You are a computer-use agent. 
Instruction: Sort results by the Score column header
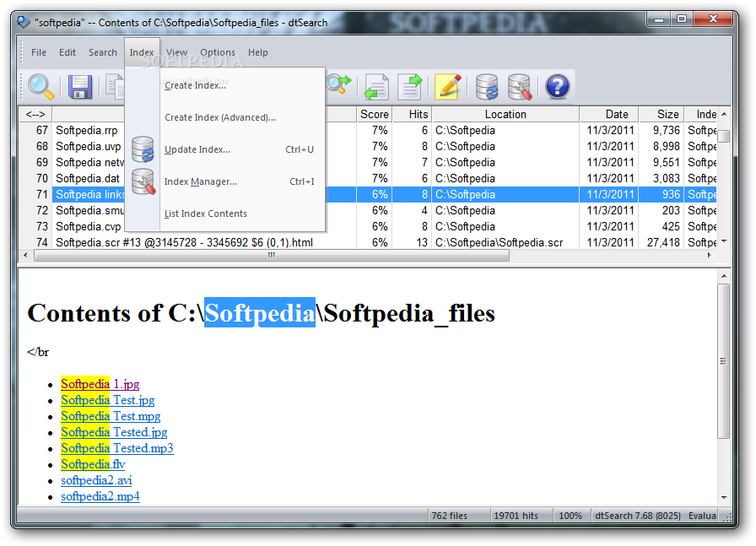tap(374, 114)
